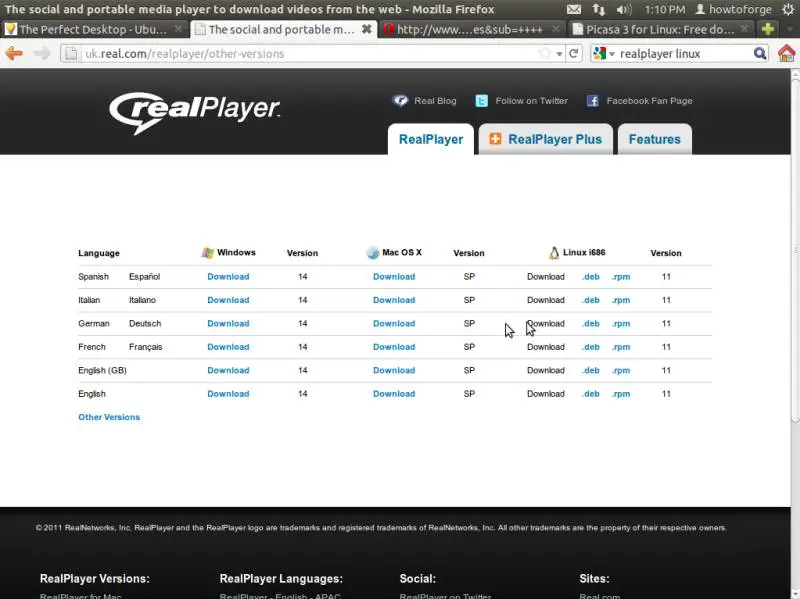Click the Other Versions link
This screenshot has width=800, height=599.
[x=109, y=417]
